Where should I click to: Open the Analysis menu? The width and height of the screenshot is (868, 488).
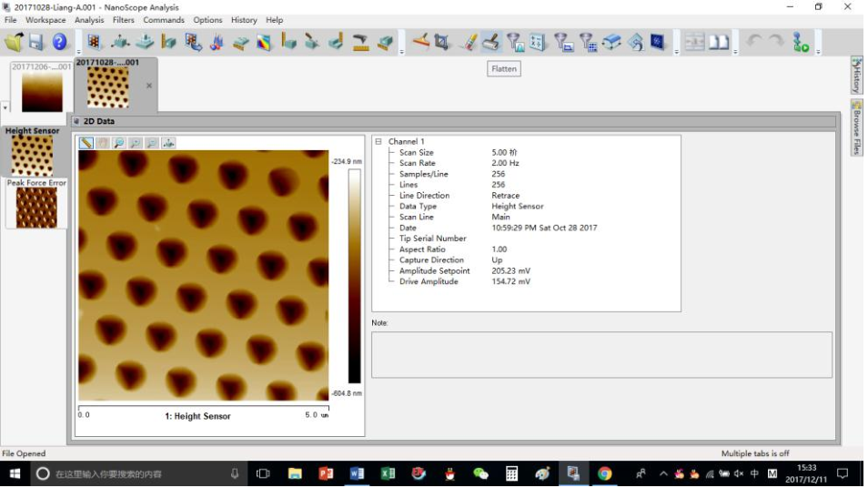[89, 20]
